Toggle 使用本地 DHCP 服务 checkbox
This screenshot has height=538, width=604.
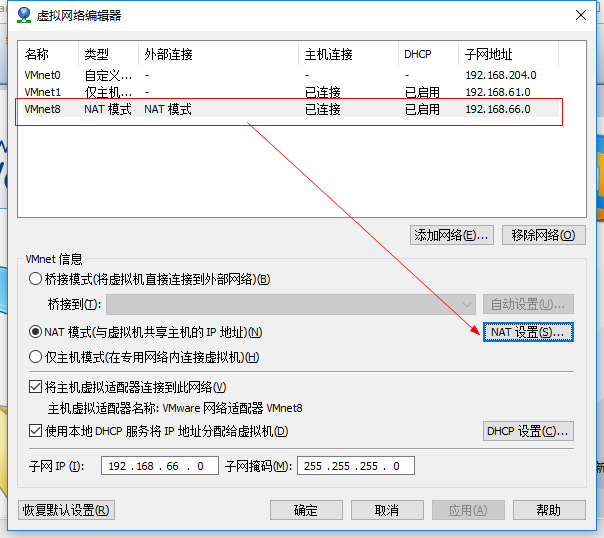(35, 431)
